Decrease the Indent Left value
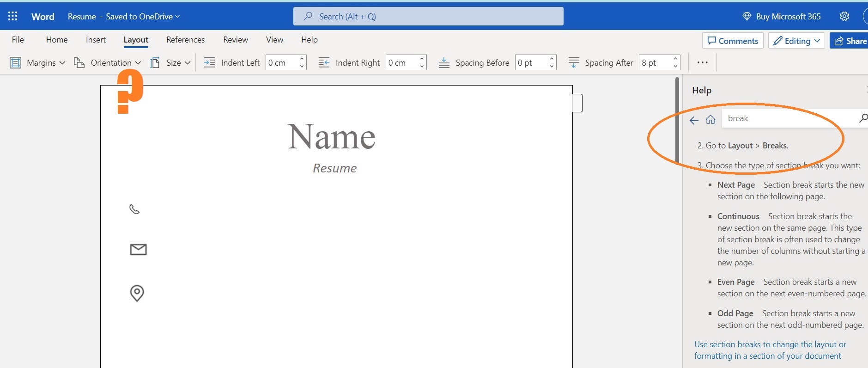Screen dimensions: 868x368 point(302,67)
